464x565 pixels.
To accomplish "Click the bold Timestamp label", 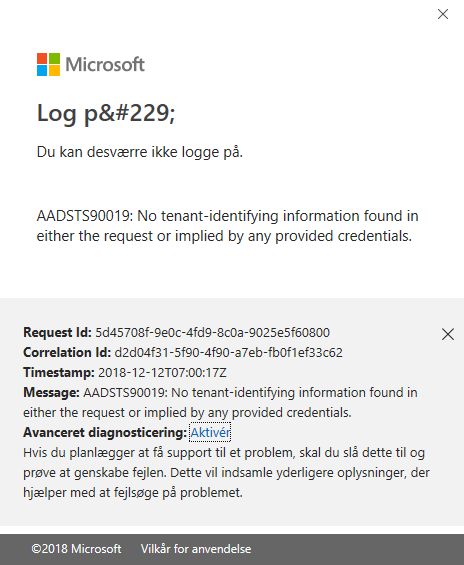I will tap(59, 372).
